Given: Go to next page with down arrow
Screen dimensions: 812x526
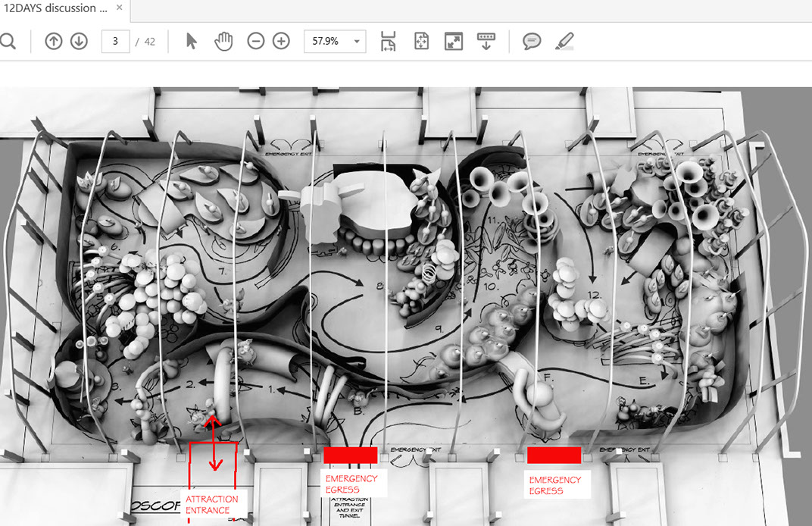Looking at the screenshot, I should (x=79, y=42).
